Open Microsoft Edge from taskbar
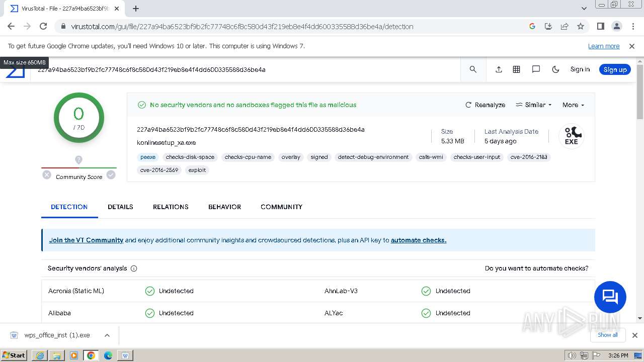Viewport: 644px width, 362px height. [x=108, y=355]
